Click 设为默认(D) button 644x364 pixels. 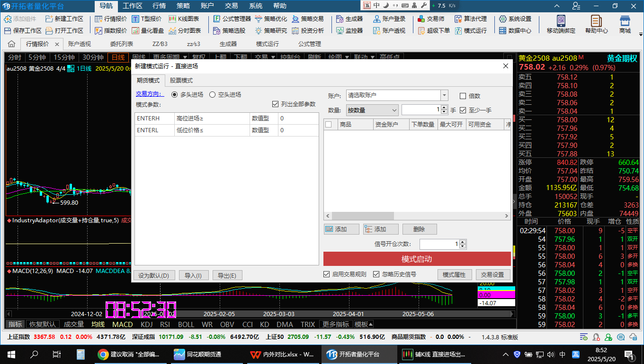point(155,275)
